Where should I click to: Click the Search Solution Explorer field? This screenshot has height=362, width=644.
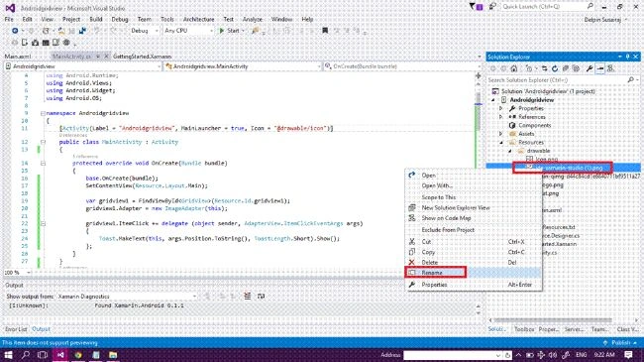(558, 79)
